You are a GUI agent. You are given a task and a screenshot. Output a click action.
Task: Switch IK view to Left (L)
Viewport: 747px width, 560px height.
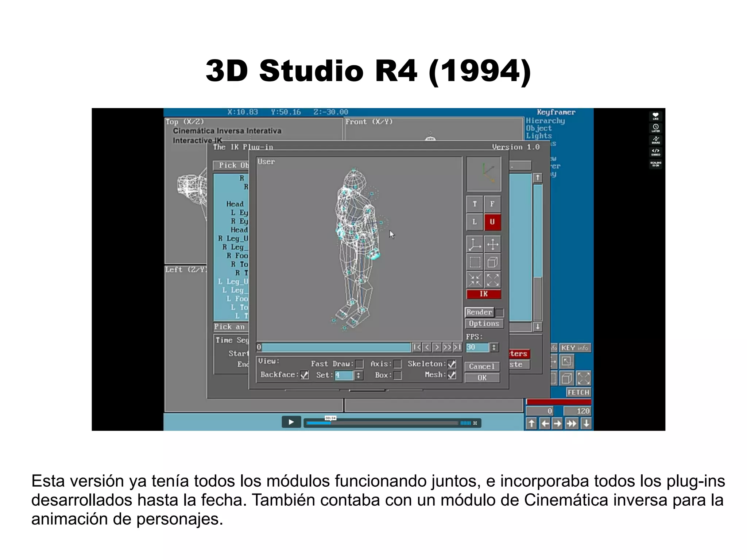click(475, 222)
